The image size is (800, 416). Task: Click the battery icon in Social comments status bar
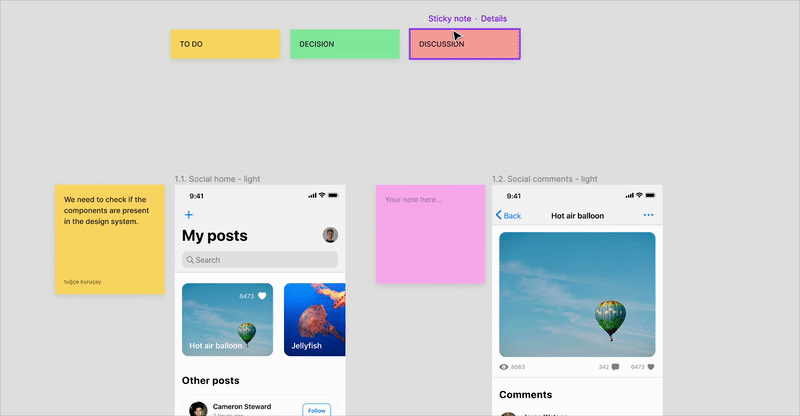point(650,195)
